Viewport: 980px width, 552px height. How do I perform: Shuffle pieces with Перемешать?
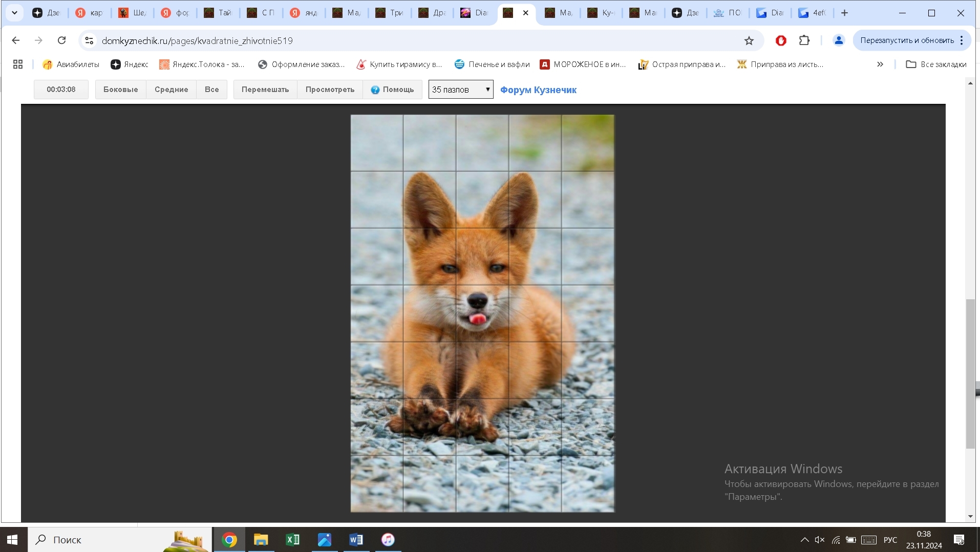265,90
